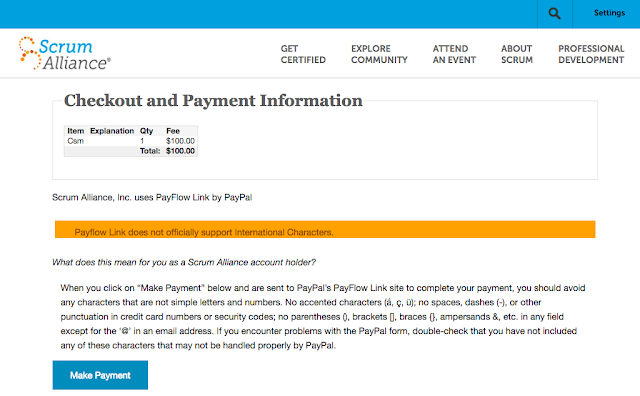Click the 'Total:' label in the table
Viewport: 640px width, 396px height.
[150, 151]
